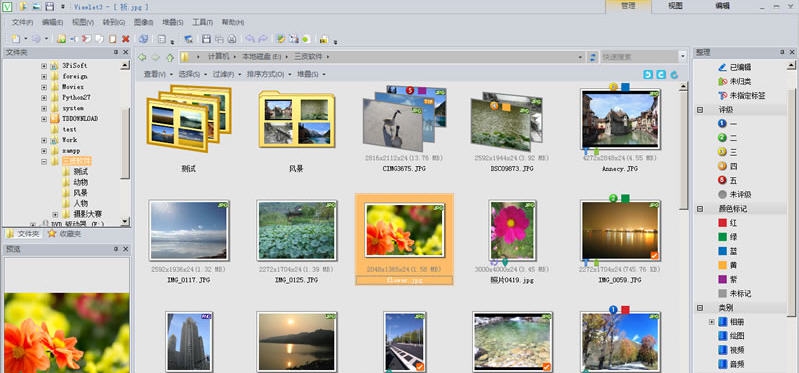
Task: Click the rotate left blue icon
Action: [648, 74]
